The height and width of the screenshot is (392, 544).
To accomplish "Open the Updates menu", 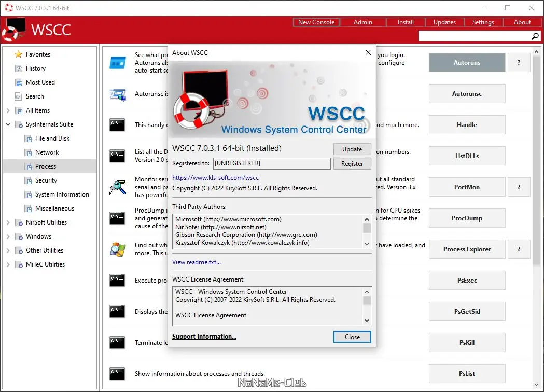I will [x=444, y=22].
